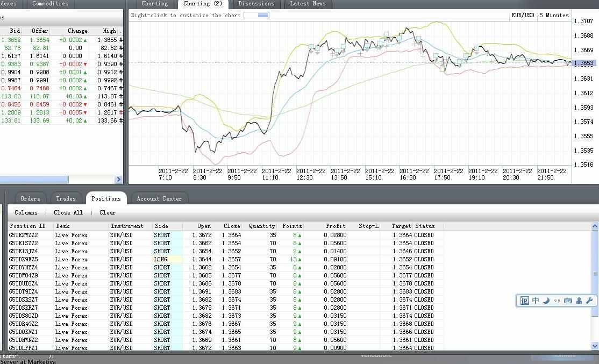
Task: Open IME settings wrench icon
Action: 589,301
